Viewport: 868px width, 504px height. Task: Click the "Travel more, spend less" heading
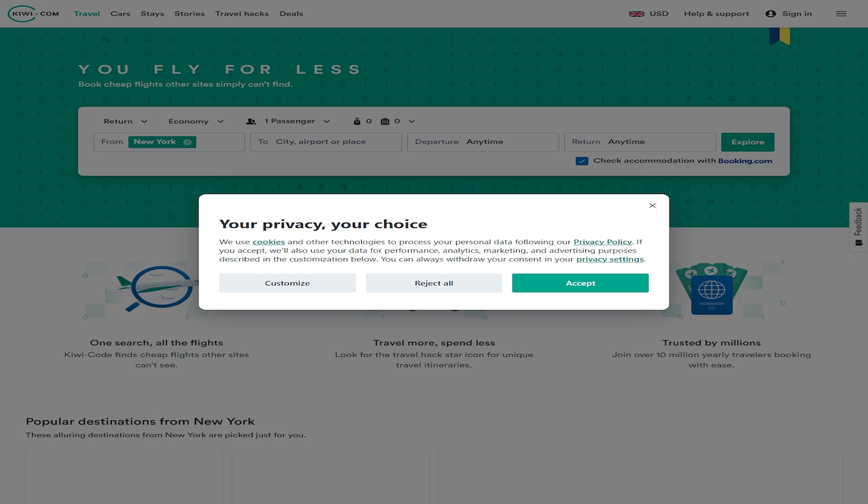pyautogui.click(x=434, y=343)
